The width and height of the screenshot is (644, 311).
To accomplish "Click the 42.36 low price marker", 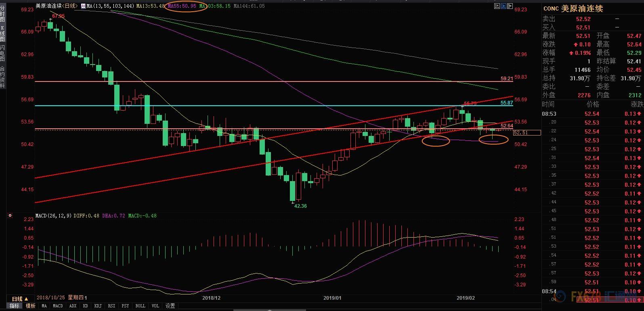I will pyautogui.click(x=300, y=206).
